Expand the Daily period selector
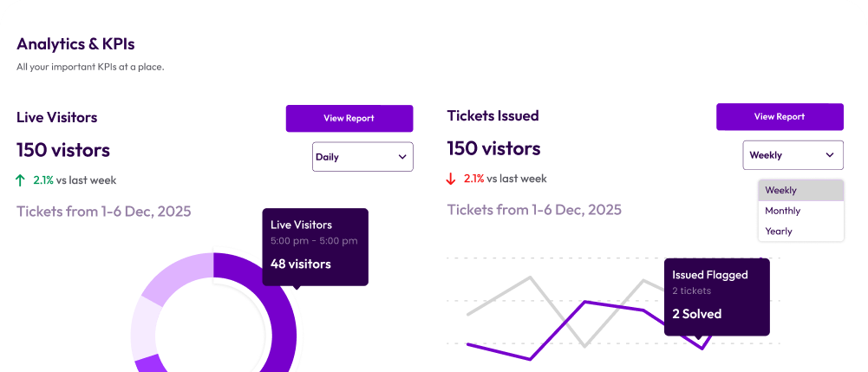The width and height of the screenshot is (868, 372). (x=362, y=157)
